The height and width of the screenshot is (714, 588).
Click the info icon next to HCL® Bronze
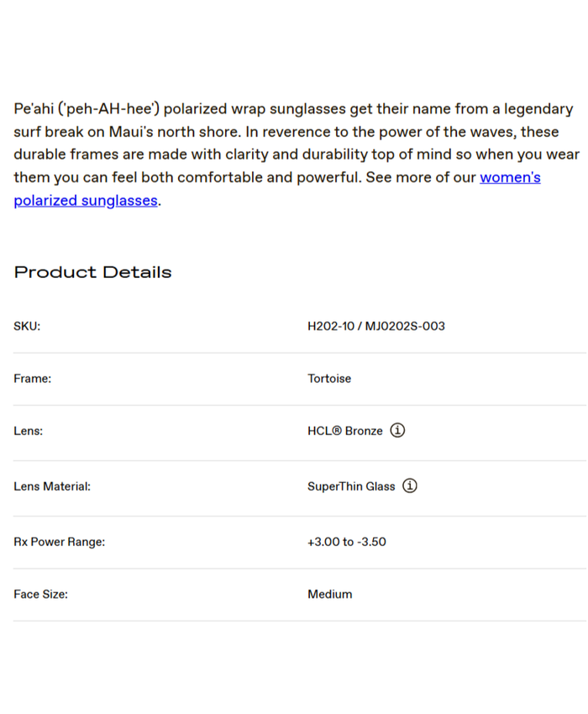click(398, 430)
